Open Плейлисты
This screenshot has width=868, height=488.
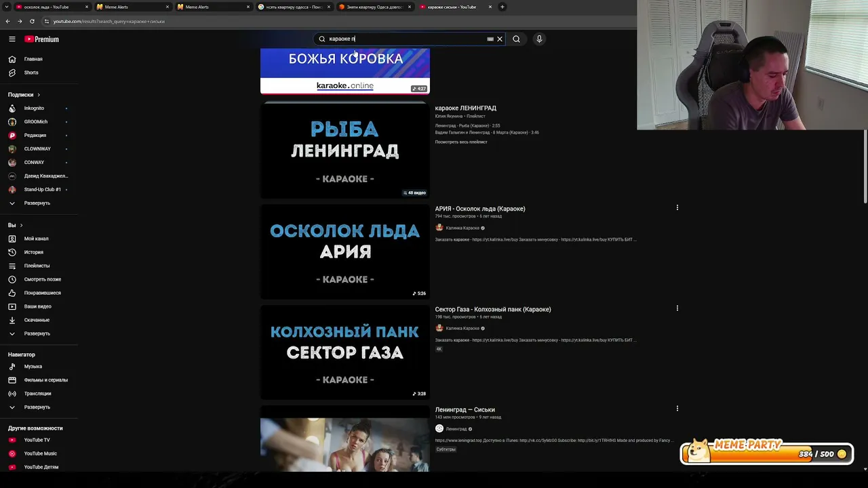[x=39, y=266]
